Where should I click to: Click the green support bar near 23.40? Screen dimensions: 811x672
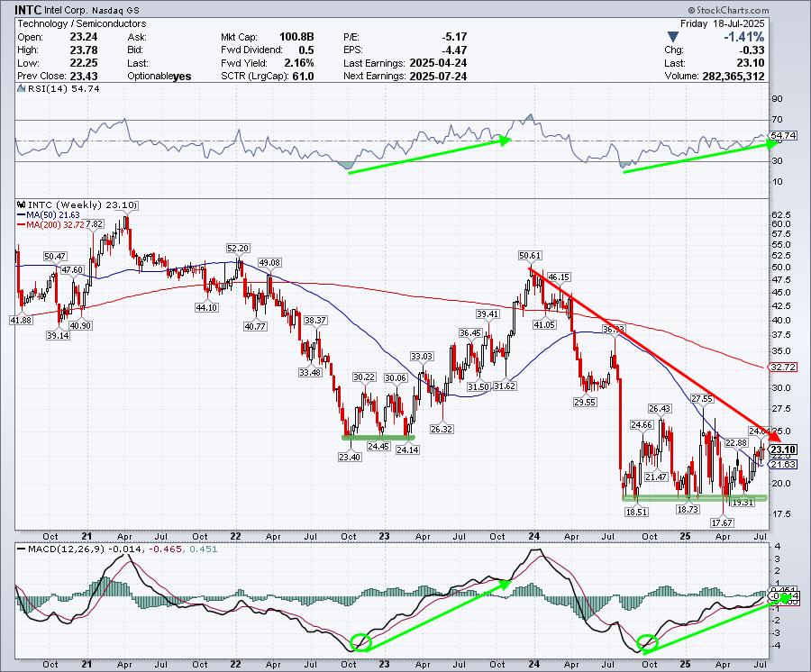(x=378, y=437)
